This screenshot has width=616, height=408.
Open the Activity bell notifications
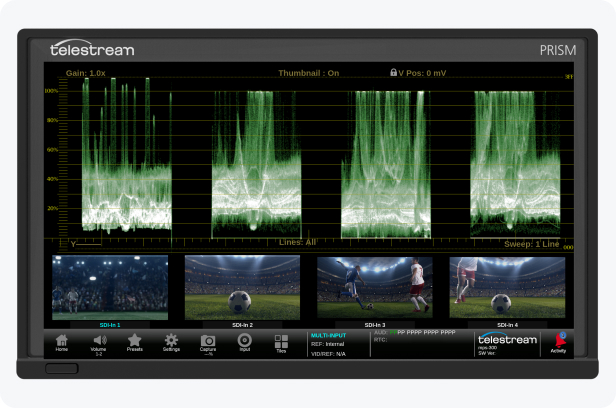pos(558,343)
